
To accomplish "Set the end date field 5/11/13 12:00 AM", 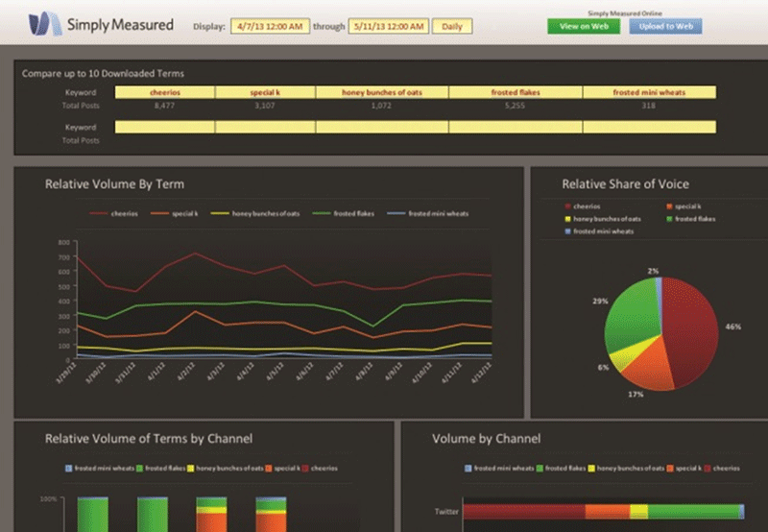I will (389, 27).
